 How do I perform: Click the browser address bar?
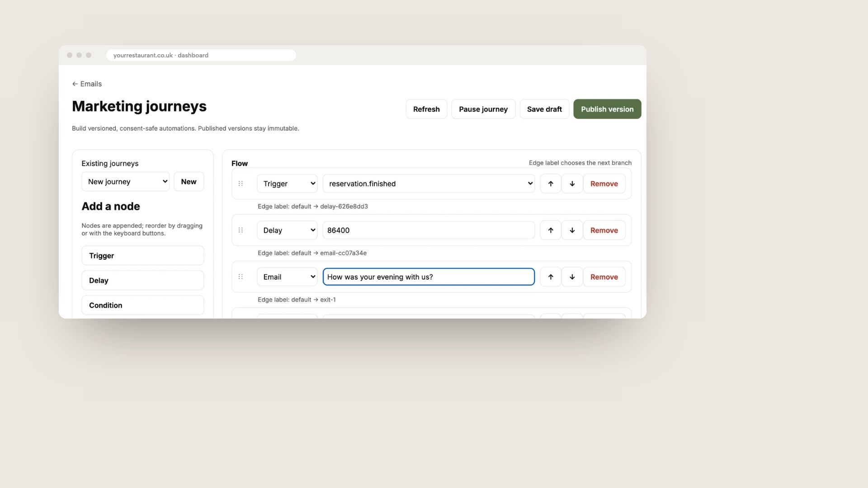[x=201, y=55]
